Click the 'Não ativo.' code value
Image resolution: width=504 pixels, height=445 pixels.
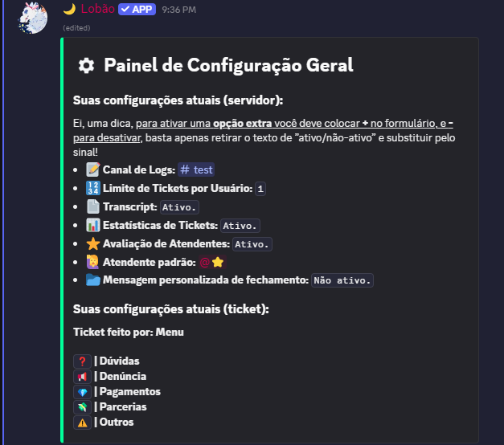coord(342,280)
